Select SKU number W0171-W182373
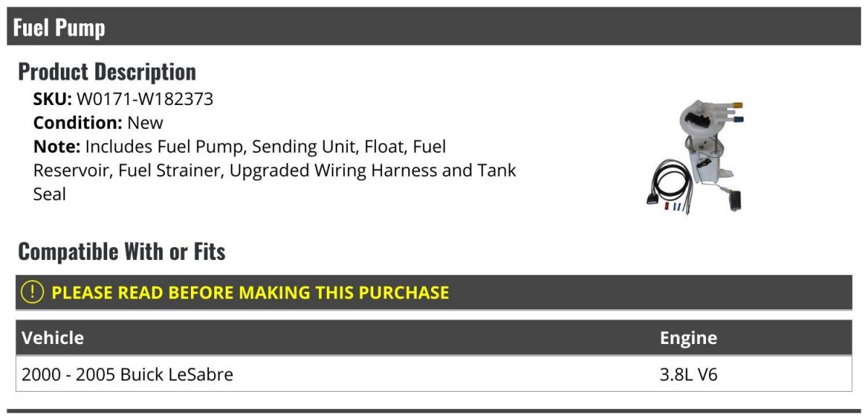 [x=145, y=99]
